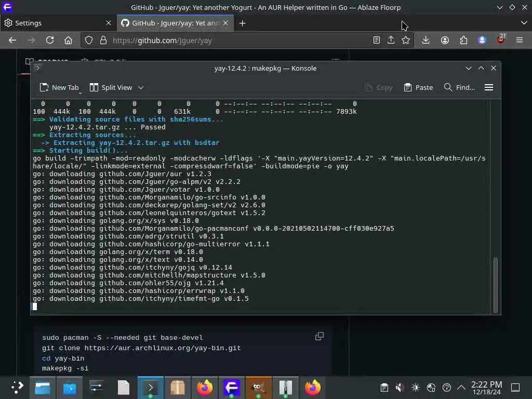532x399 pixels.
Task: Close the GitHub Jguer/yay tab
Action: [225, 23]
